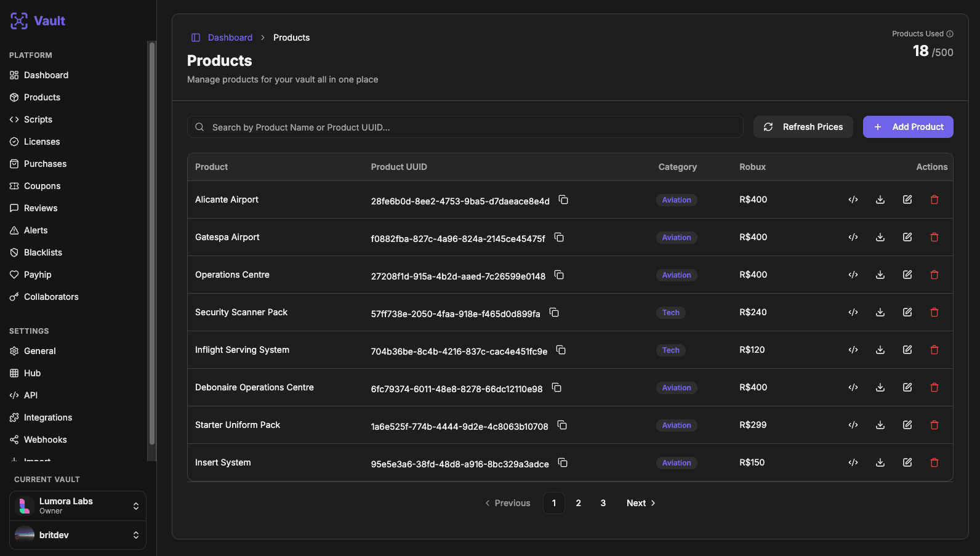This screenshot has height=556, width=980.
Task: Download the Operations Centre product
Action: [x=880, y=275]
